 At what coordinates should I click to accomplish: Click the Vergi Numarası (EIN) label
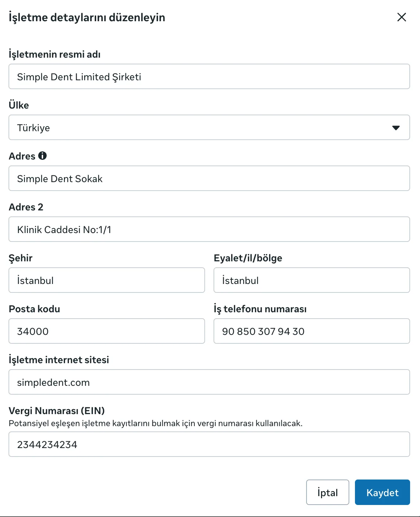(57, 411)
